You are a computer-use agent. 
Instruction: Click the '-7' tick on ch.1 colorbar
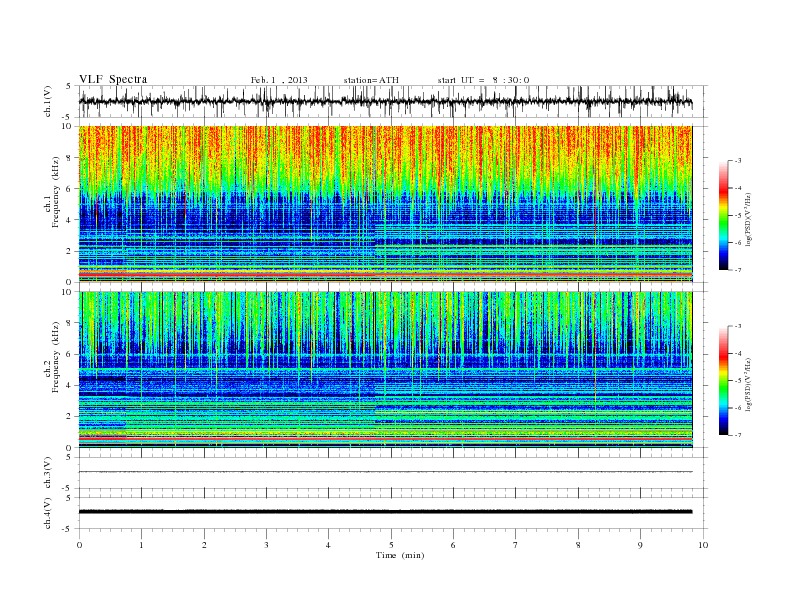pos(737,270)
